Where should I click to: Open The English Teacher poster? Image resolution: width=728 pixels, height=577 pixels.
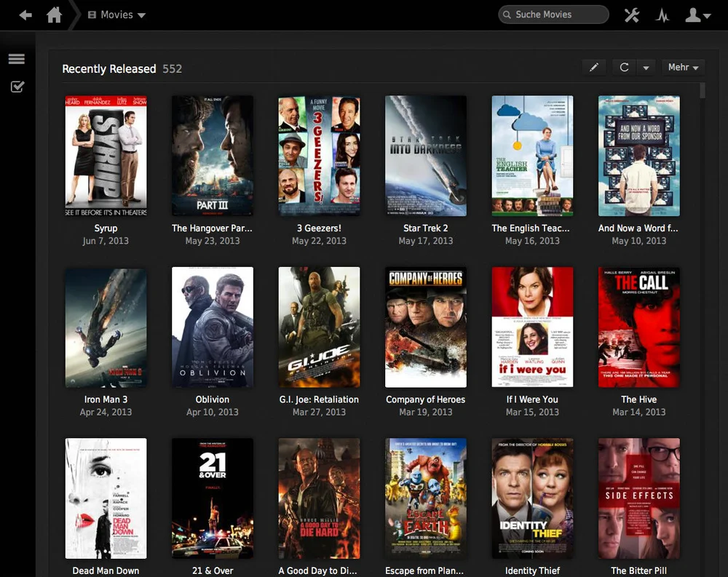point(532,156)
